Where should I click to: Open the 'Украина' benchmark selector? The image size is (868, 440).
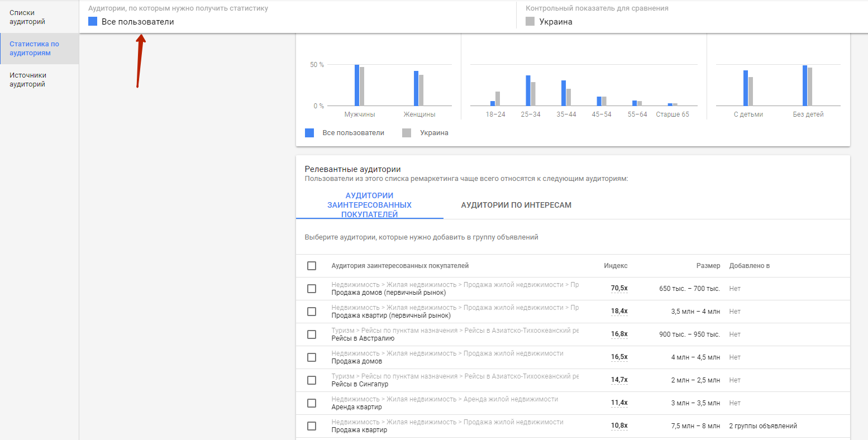click(x=555, y=22)
